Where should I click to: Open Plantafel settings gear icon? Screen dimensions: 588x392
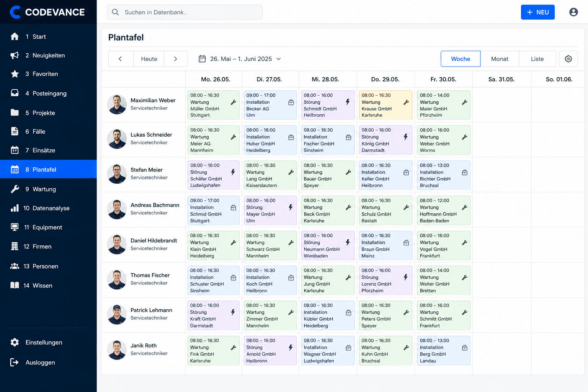click(568, 59)
